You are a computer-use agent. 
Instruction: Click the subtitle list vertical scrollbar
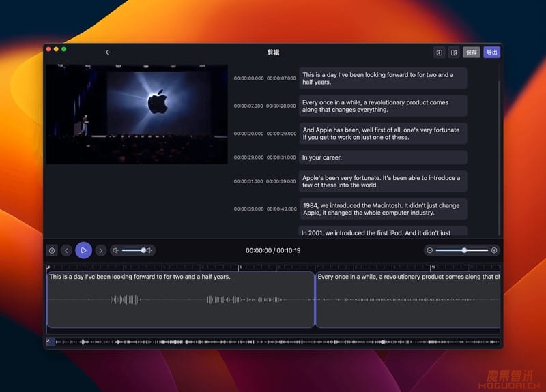click(x=500, y=157)
